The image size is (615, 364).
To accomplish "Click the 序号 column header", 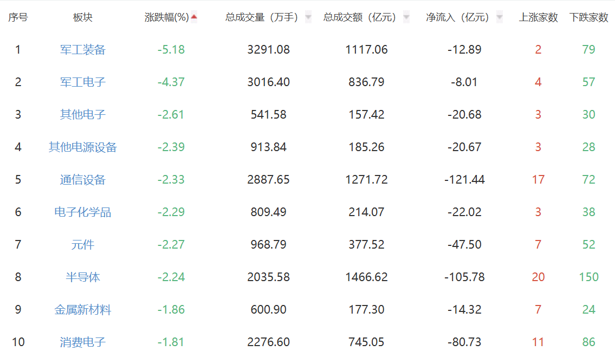I will point(18,17).
